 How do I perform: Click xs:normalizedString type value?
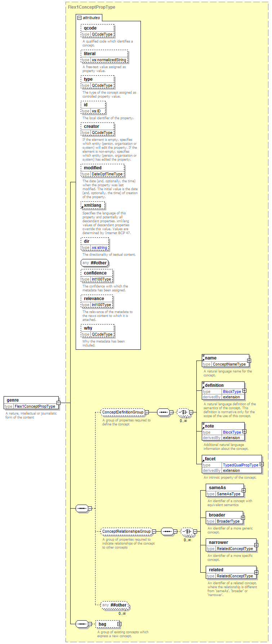coord(109,60)
